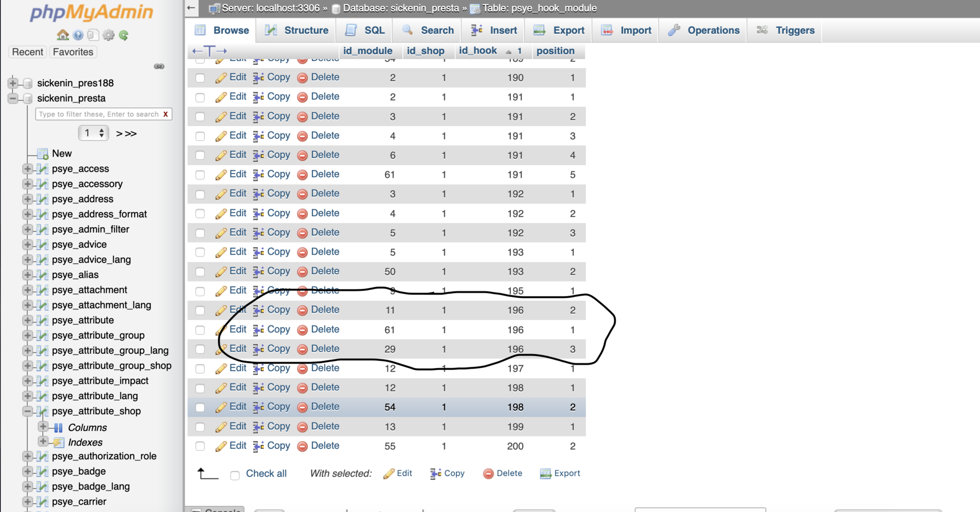This screenshot has width=980, height=512.
Task: Click the server icon in breadcrumb
Action: pyautogui.click(x=214, y=8)
